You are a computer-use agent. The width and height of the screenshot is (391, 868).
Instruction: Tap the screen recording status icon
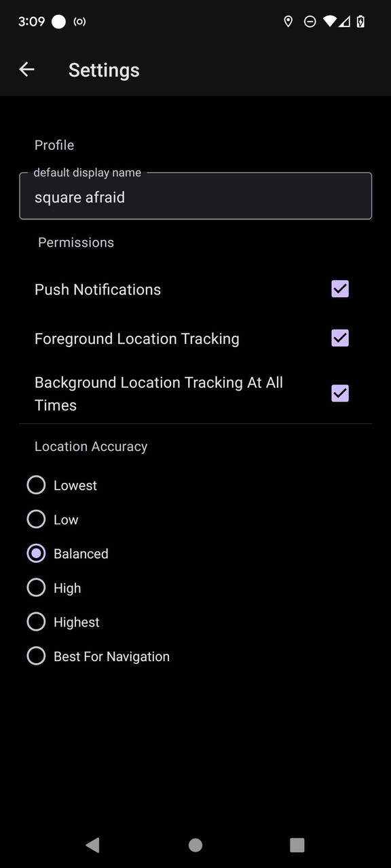(x=79, y=21)
